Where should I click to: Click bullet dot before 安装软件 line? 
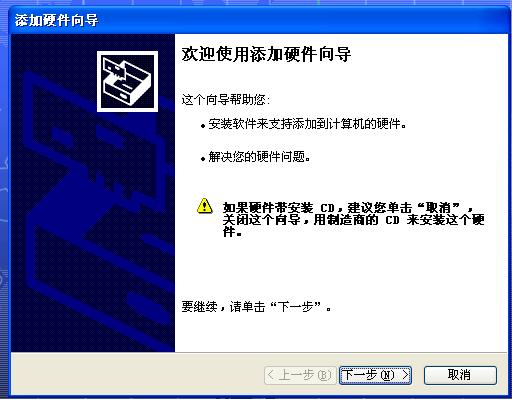coord(203,126)
